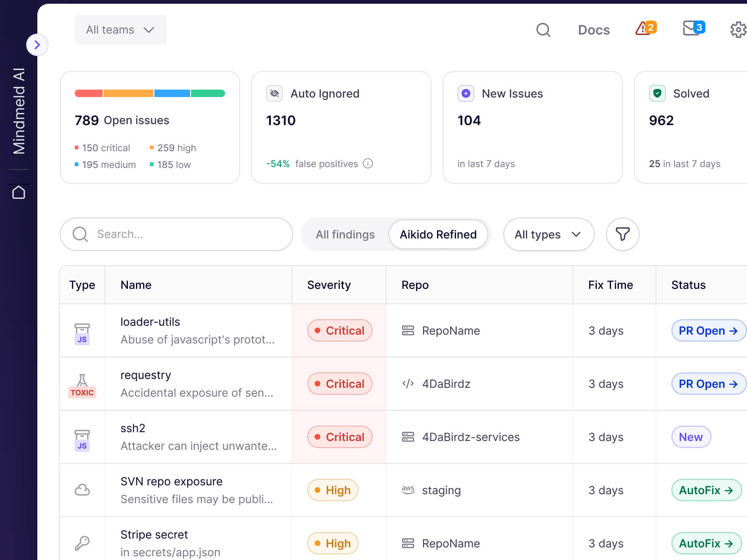Screen dimensions: 747x560
Task: Open the alerts warning icon with 2 badge
Action: pos(646,28)
